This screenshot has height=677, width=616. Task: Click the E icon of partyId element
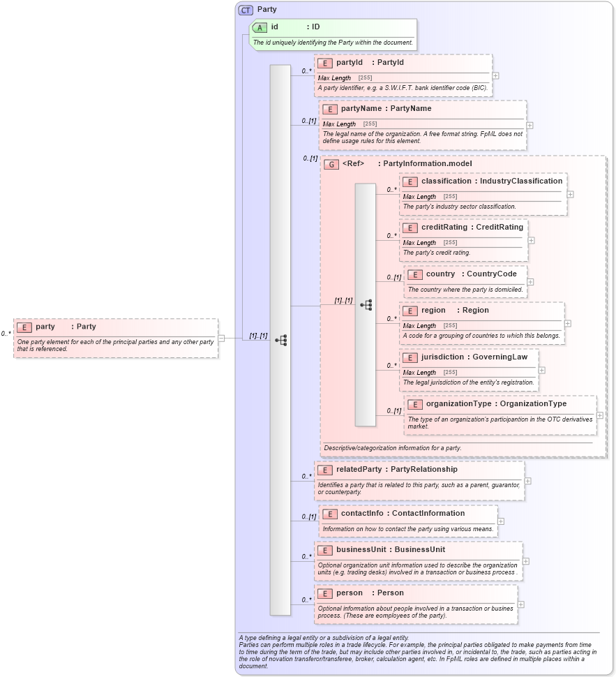(324, 63)
